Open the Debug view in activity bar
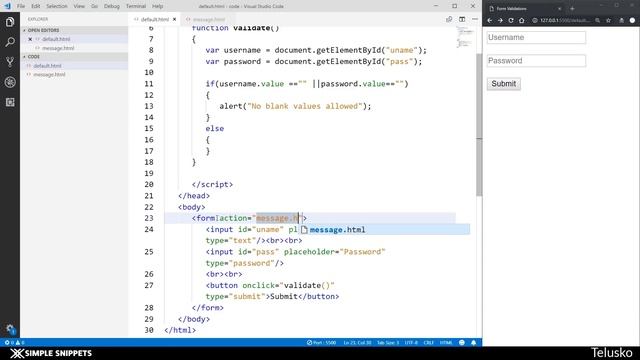 pyautogui.click(x=10, y=82)
